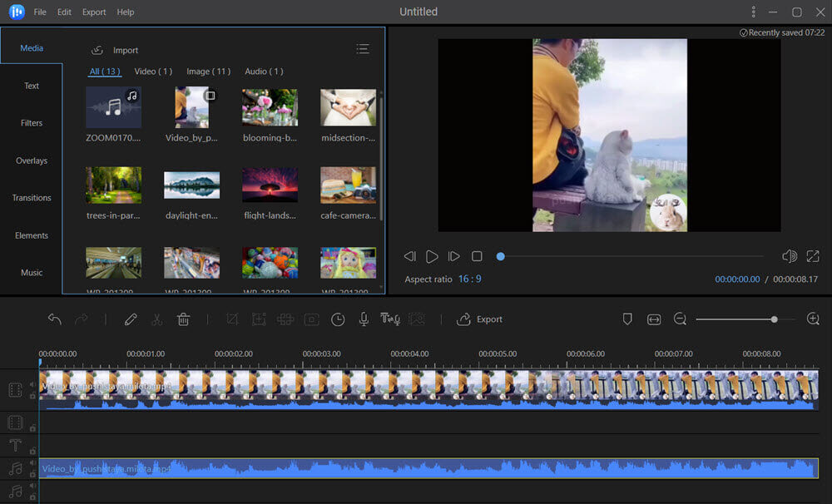Click the Import button

[115, 51]
